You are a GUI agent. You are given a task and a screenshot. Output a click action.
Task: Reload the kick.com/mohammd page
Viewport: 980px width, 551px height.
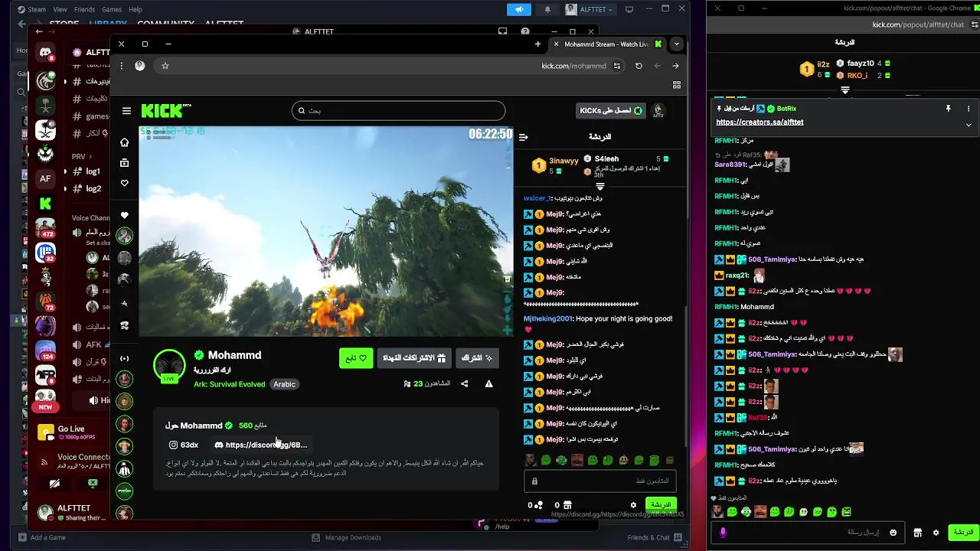pos(639,66)
